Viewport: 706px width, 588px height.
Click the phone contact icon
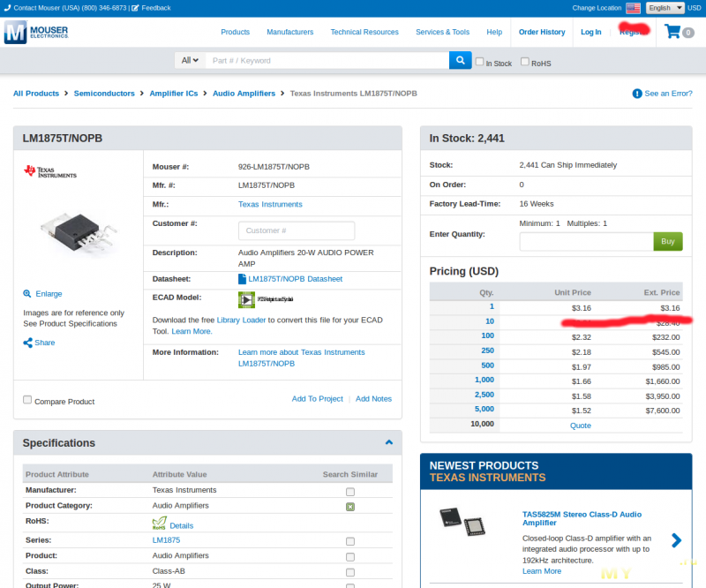tap(7, 8)
